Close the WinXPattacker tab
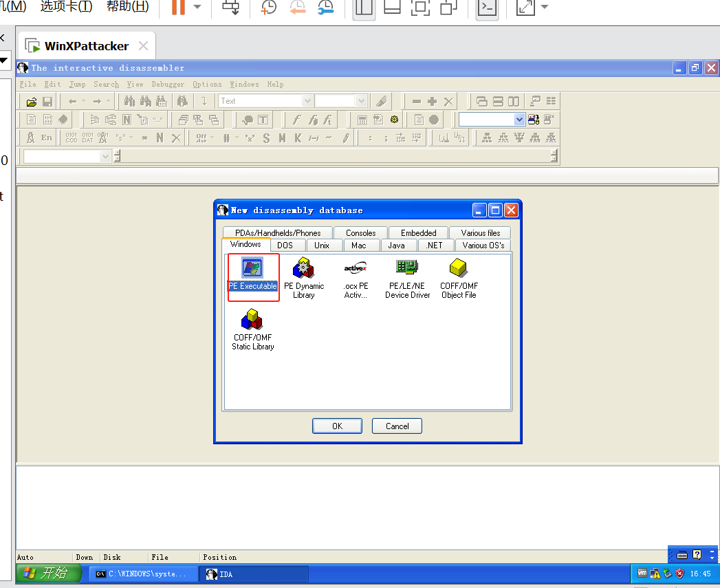This screenshot has width=720, height=588. tap(143, 46)
